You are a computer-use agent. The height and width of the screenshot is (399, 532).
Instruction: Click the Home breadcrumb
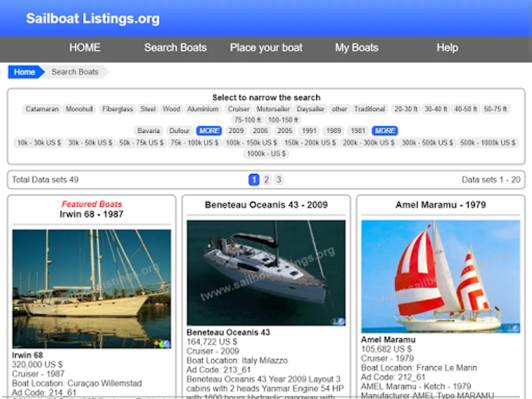point(24,72)
